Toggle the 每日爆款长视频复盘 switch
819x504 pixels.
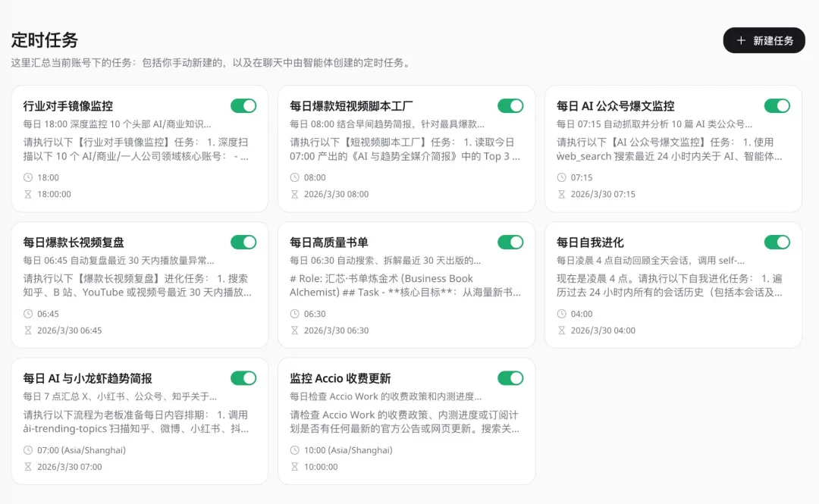[243, 243]
